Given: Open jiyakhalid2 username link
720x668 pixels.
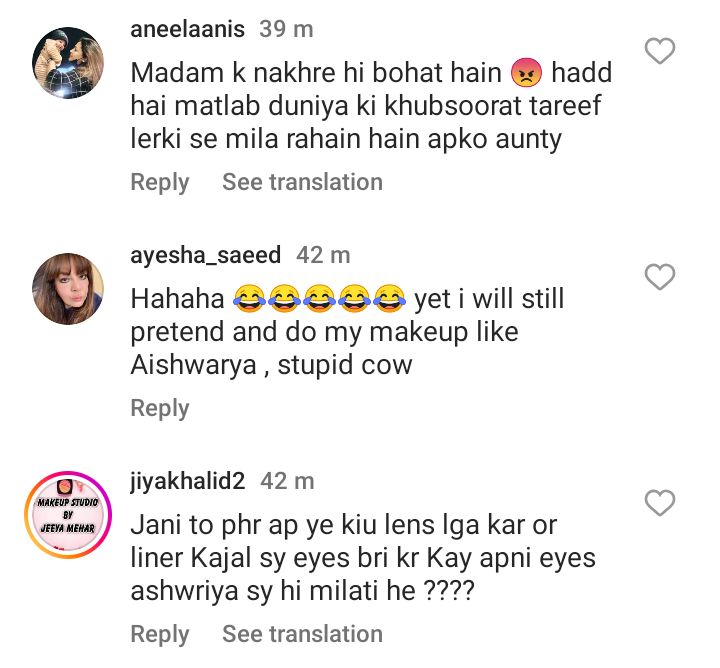Looking at the screenshot, I should point(188,482).
